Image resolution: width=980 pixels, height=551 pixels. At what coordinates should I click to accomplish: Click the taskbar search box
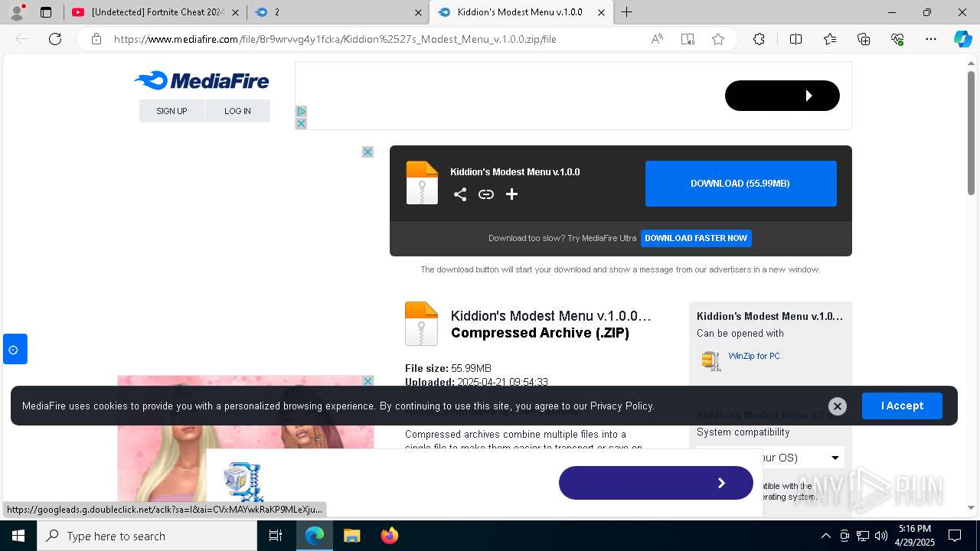tap(147, 536)
